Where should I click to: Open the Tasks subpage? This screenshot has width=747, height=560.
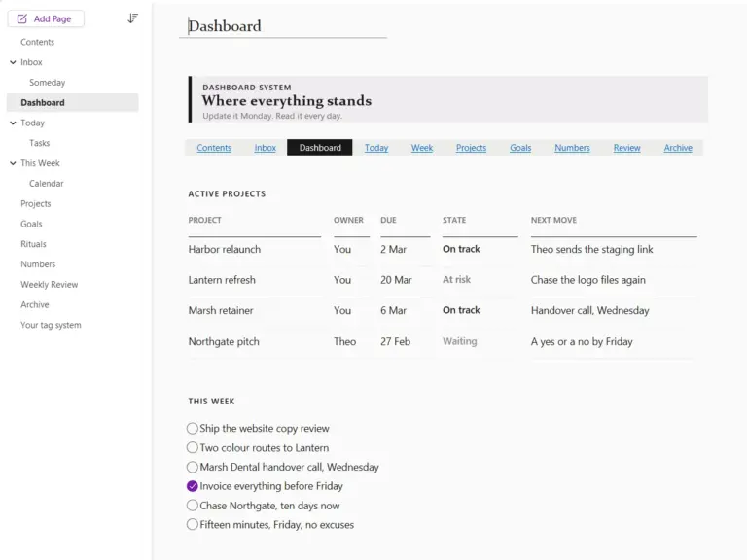39,143
